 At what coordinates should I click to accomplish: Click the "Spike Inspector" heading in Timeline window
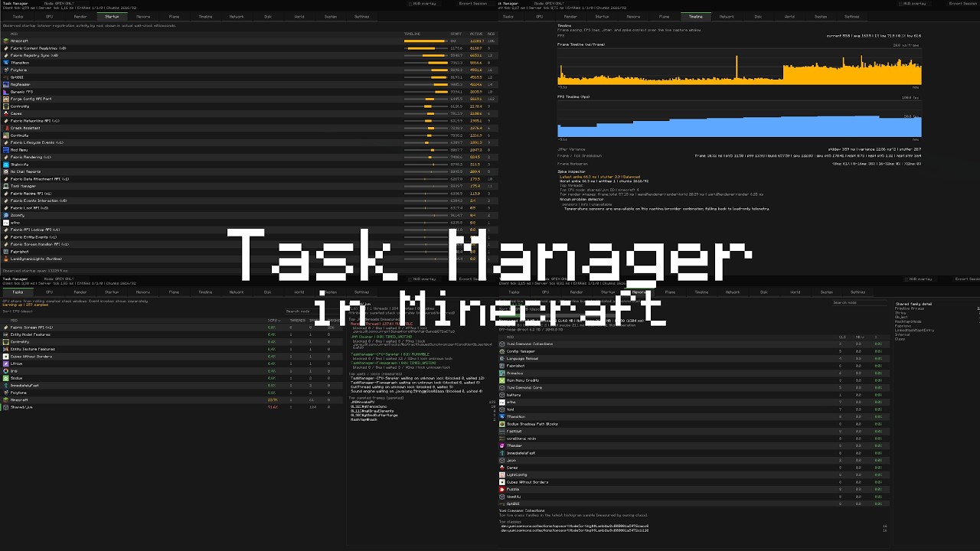571,171
